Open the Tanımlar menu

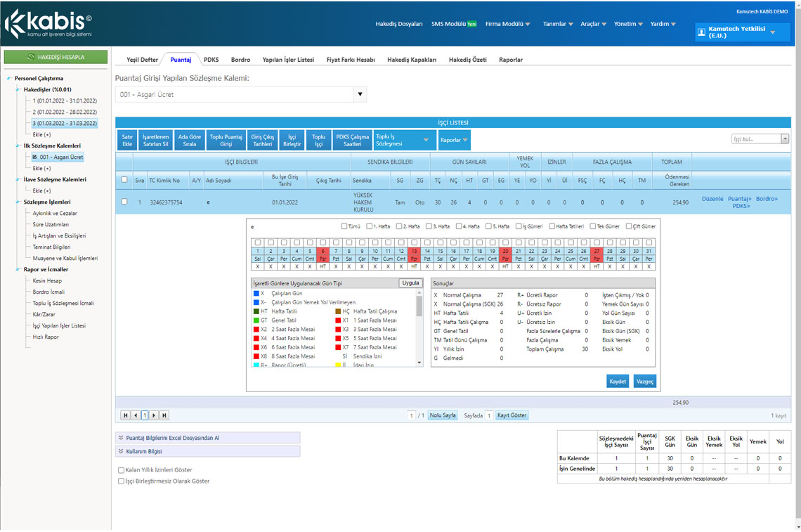coord(558,24)
